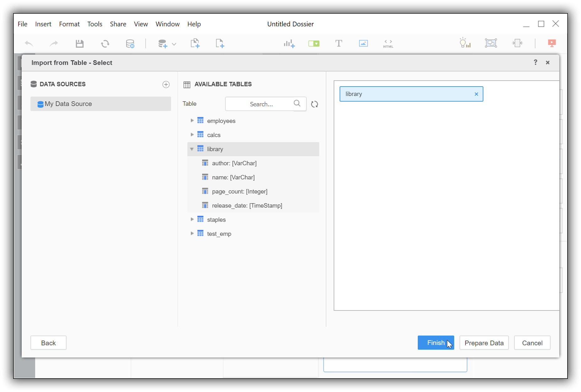
Task: Click the Refresh dossier icon
Action: coord(105,43)
